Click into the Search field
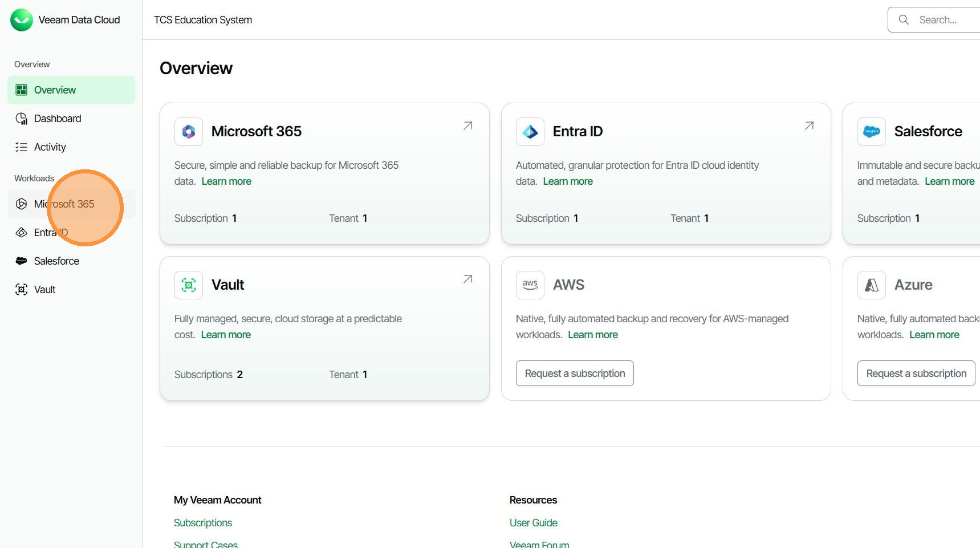 point(941,20)
